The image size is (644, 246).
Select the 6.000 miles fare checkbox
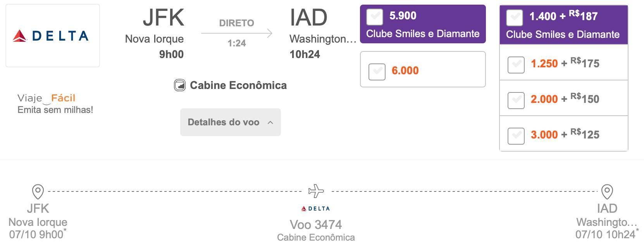[377, 72]
